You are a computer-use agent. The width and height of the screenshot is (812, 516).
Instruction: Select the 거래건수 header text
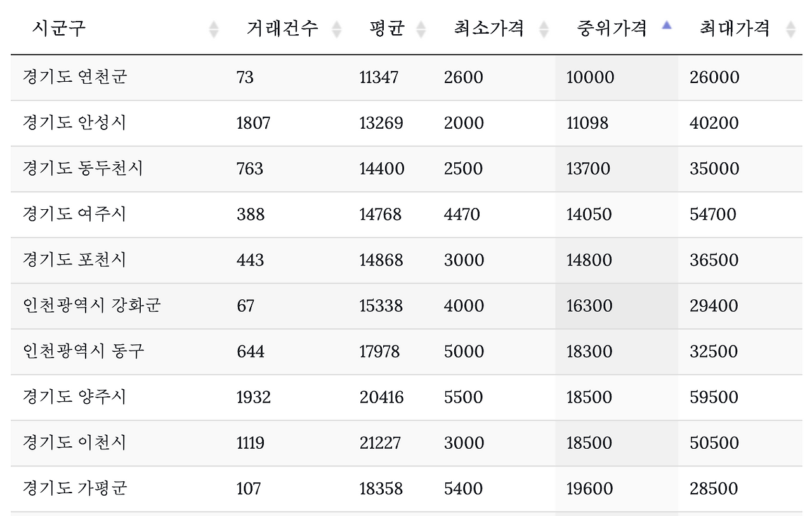(x=284, y=27)
